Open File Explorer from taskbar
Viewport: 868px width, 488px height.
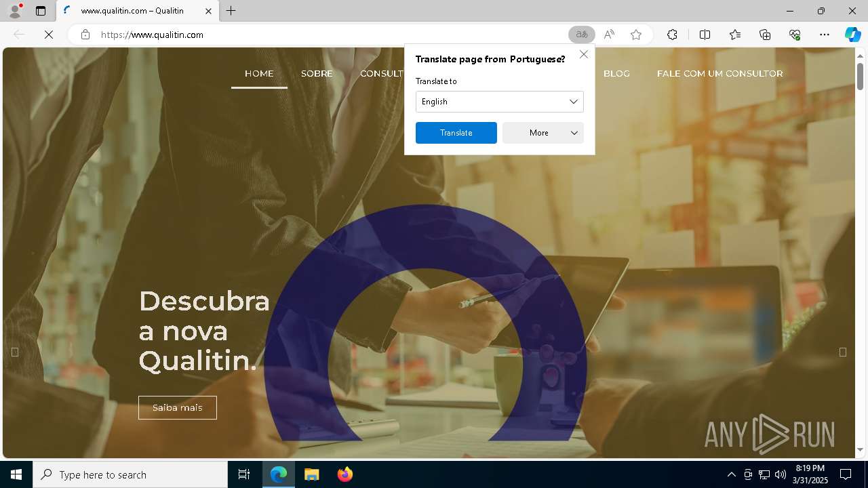coord(311,474)
